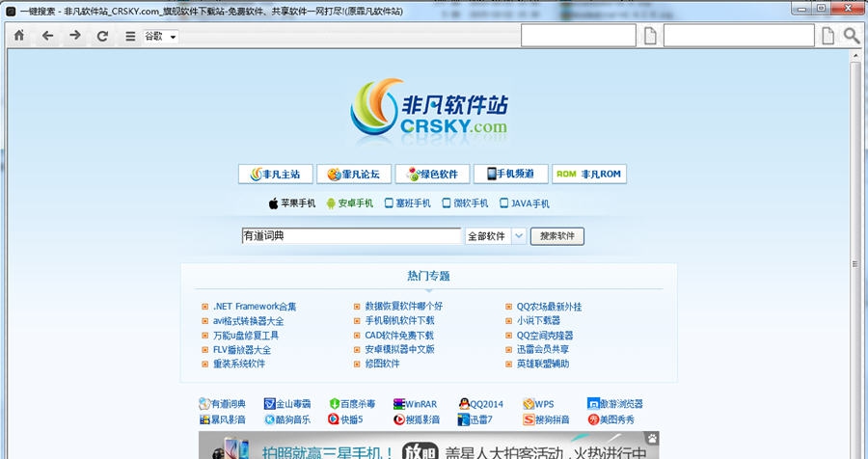Click the 有道词典 icon in software list
The image size is (868, 459).
pyautogui.click(x=204, y=404)
